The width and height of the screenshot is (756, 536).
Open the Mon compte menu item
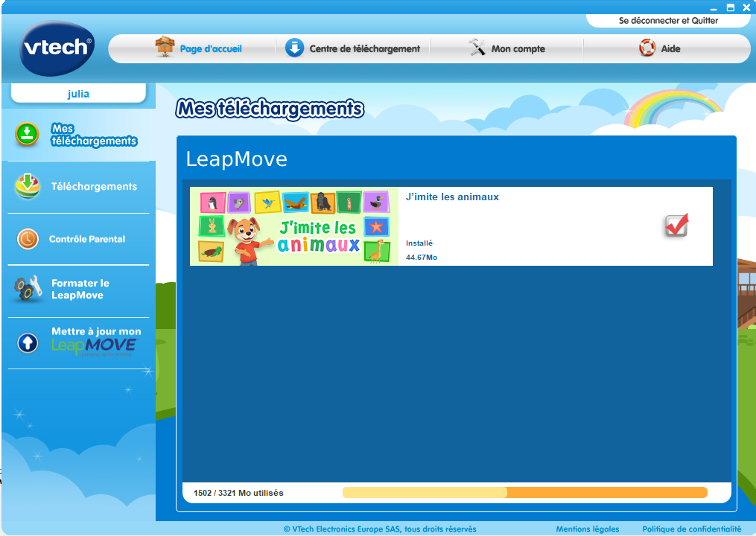pyautogui.click(x=518, y=49)
